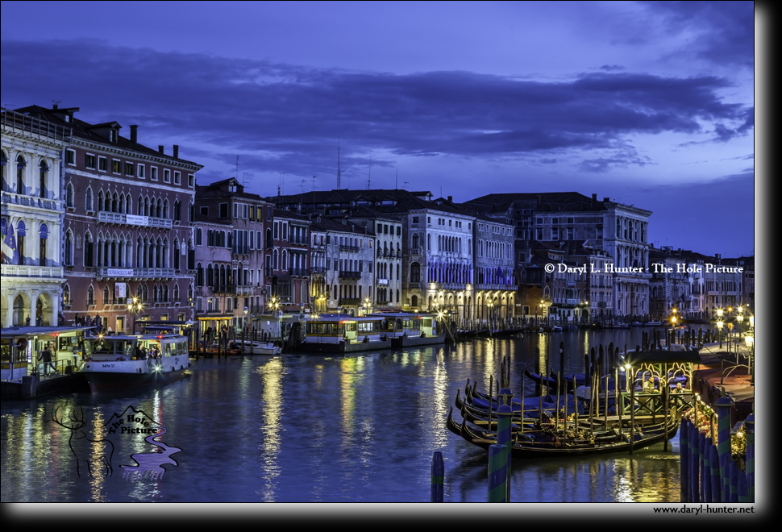Open the www.daryl-hunter.net link
Viewport: 782px width, 532px height.
tap(703, 509)
